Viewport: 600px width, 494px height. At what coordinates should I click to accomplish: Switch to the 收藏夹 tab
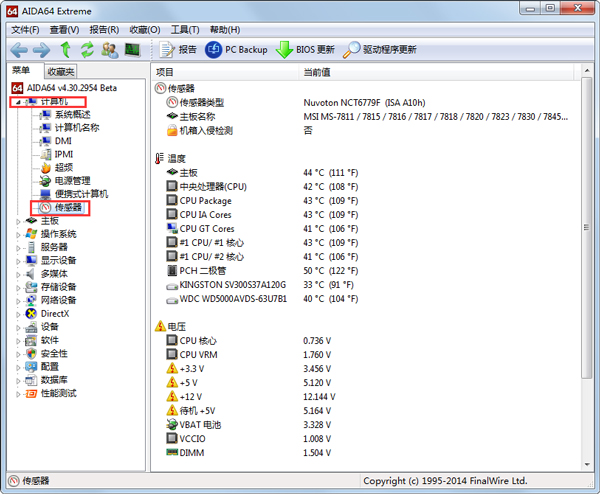(61, 72)
